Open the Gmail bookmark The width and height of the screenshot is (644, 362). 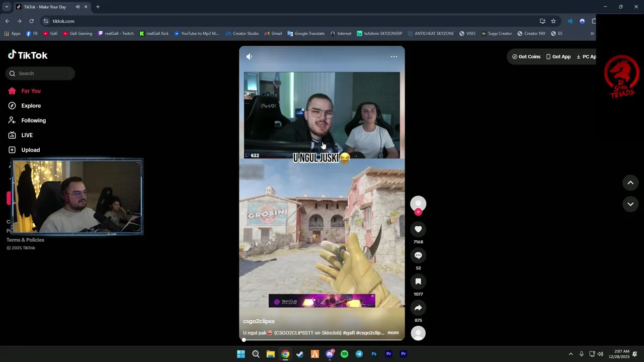(273, 34)
